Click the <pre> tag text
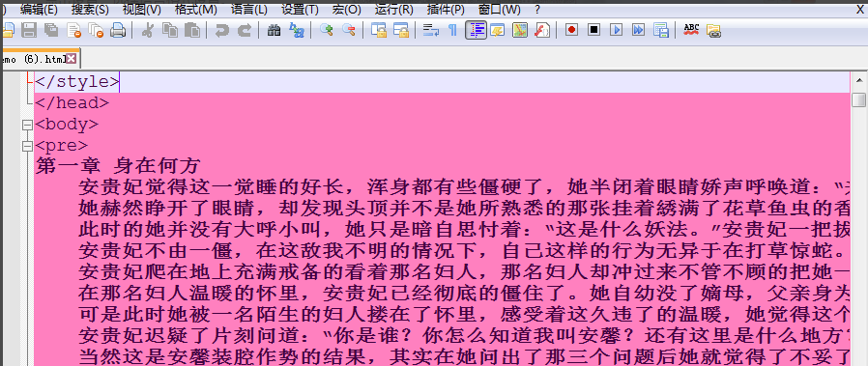The width and height of the screenshot is (868, 366). (62, 146)
